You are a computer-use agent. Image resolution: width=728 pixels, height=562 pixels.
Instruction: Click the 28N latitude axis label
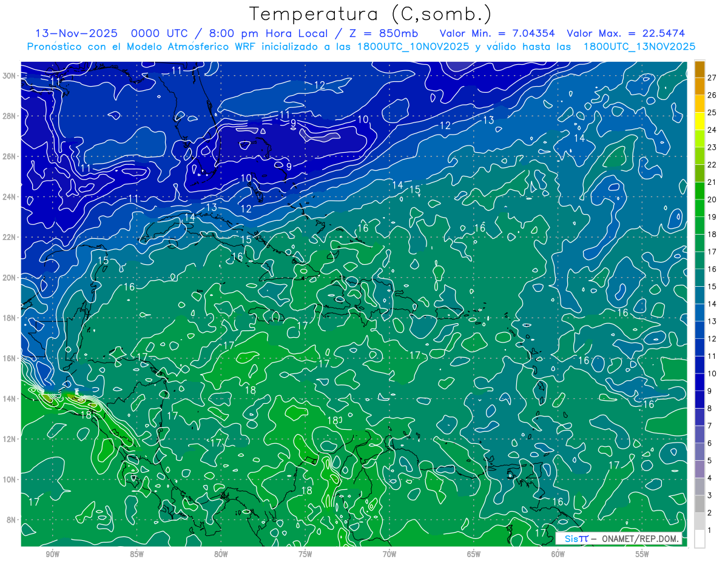(x=10, y=116)
